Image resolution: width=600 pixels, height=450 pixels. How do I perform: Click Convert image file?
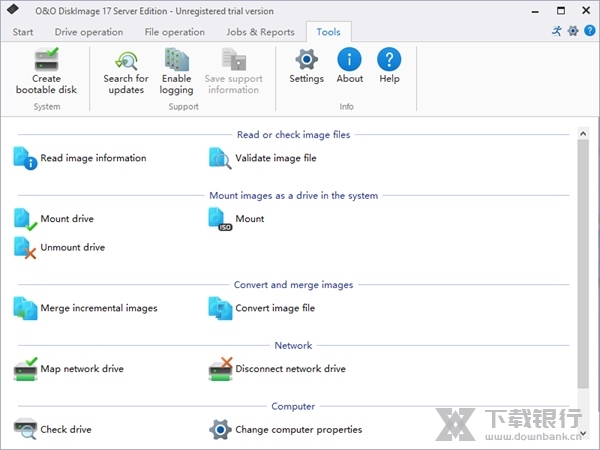[274, 308]
